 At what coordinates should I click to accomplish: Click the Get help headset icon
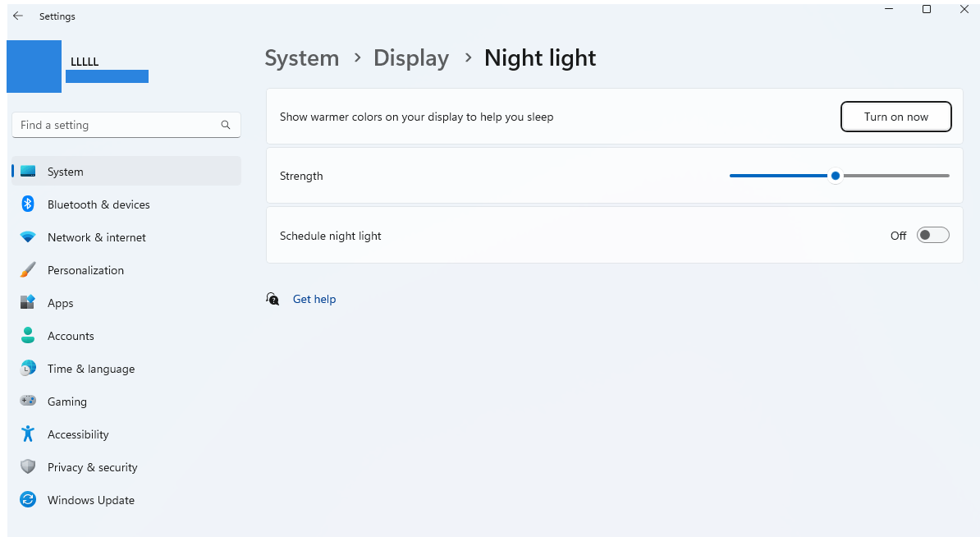(x=272, y=299)
